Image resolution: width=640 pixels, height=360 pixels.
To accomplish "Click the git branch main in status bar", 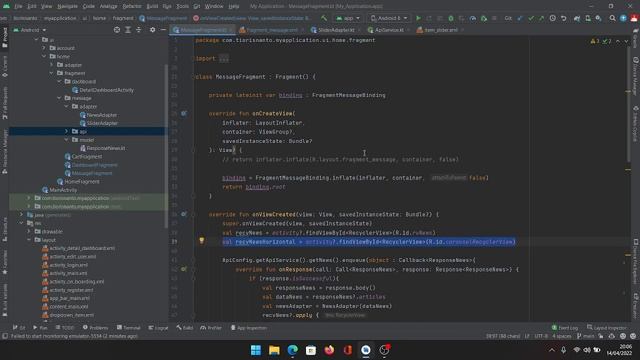I will point(586,336).
